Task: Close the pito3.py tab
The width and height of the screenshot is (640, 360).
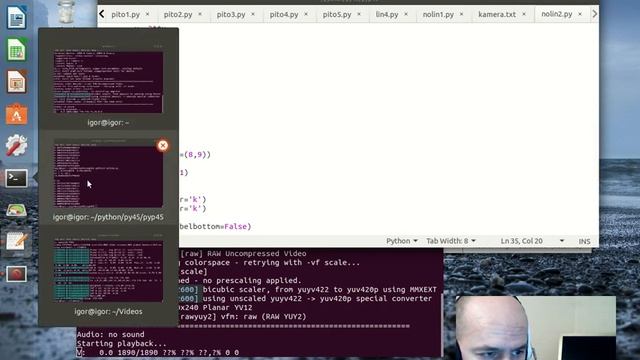Action: click(x=253, y=14)
